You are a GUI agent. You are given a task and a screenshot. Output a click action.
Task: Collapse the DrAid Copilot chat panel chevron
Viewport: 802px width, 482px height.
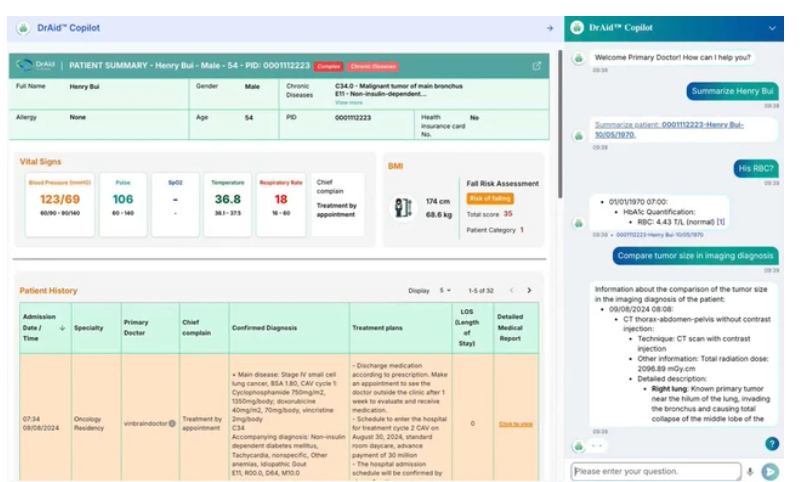pyautogui.click(x=772, y=28)
